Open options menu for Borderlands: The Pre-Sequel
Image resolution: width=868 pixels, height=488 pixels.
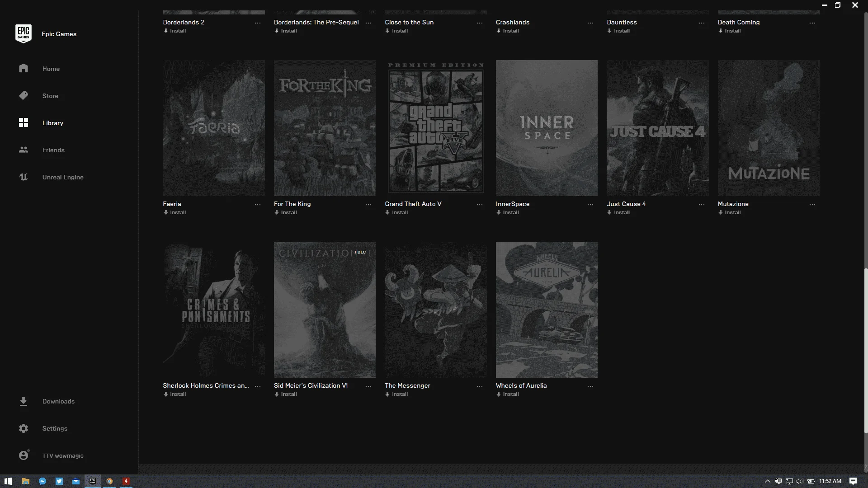[x=368, y=23]
